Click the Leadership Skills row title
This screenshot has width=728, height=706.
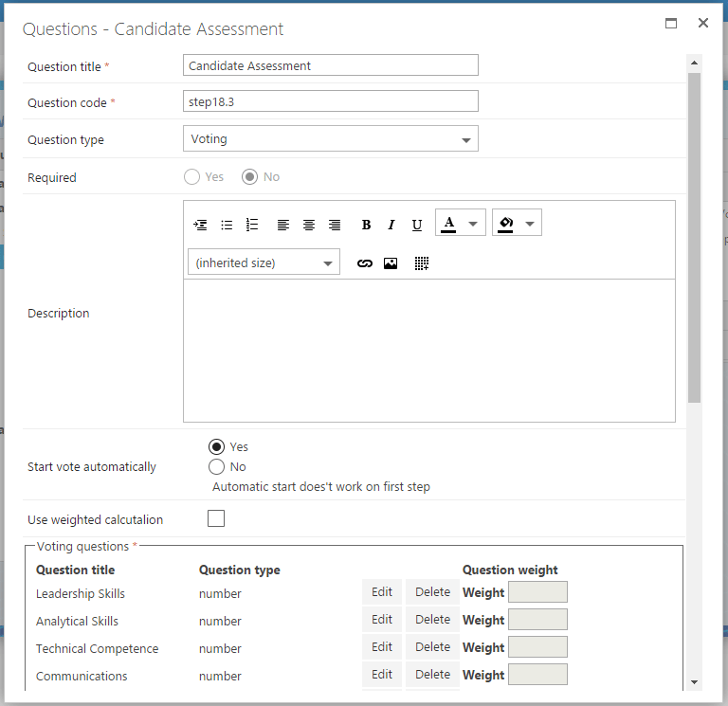click(x=81, y=593)
